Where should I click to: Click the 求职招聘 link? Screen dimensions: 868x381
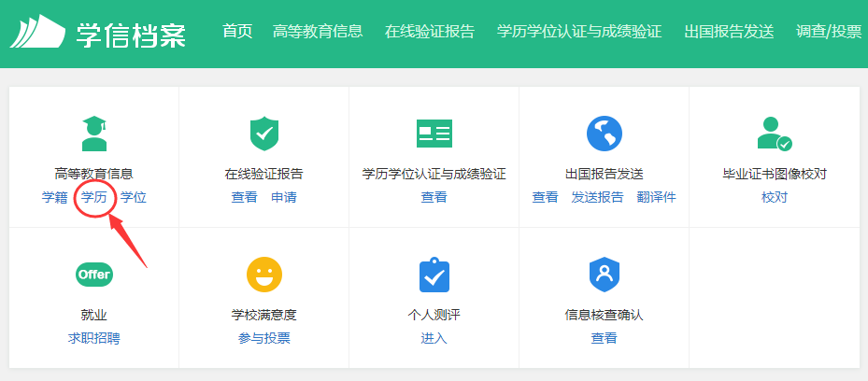[x=94, y=338]
